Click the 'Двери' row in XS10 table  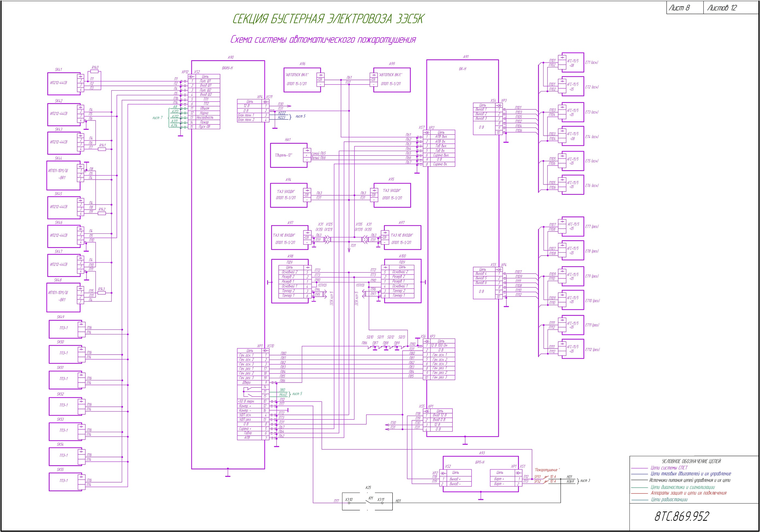click(253, 382)
